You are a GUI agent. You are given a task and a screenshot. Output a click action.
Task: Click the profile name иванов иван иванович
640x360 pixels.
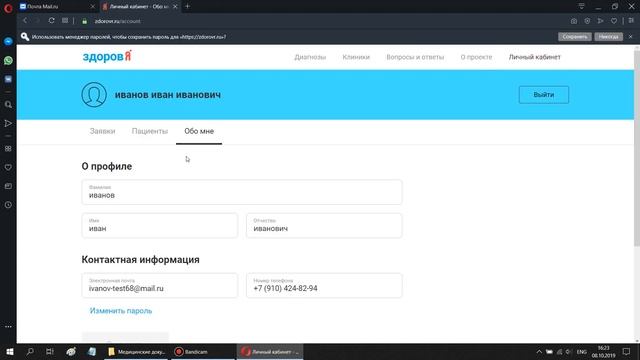[168, 95]
